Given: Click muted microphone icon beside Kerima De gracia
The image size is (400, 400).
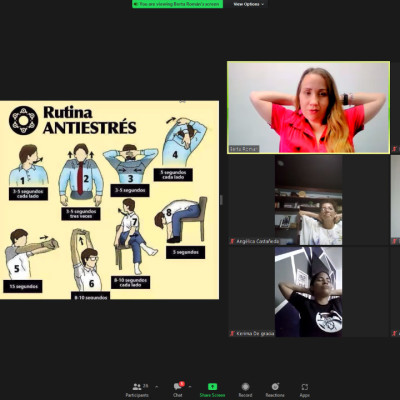Looking at the screenshot, I should [x=232, y=333].
